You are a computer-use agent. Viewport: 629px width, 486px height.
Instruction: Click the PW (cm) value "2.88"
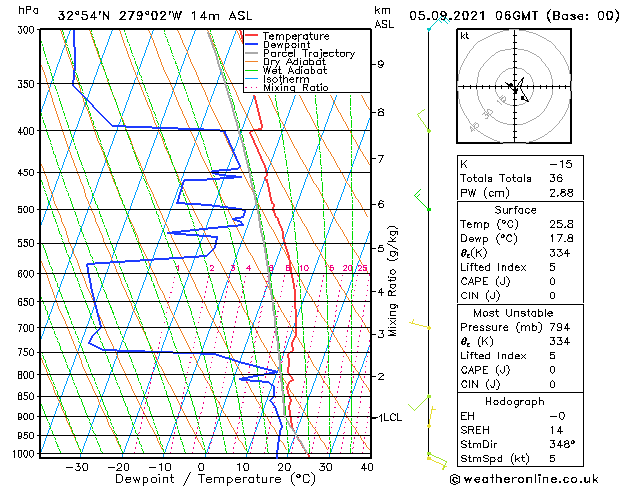[561, 193]
